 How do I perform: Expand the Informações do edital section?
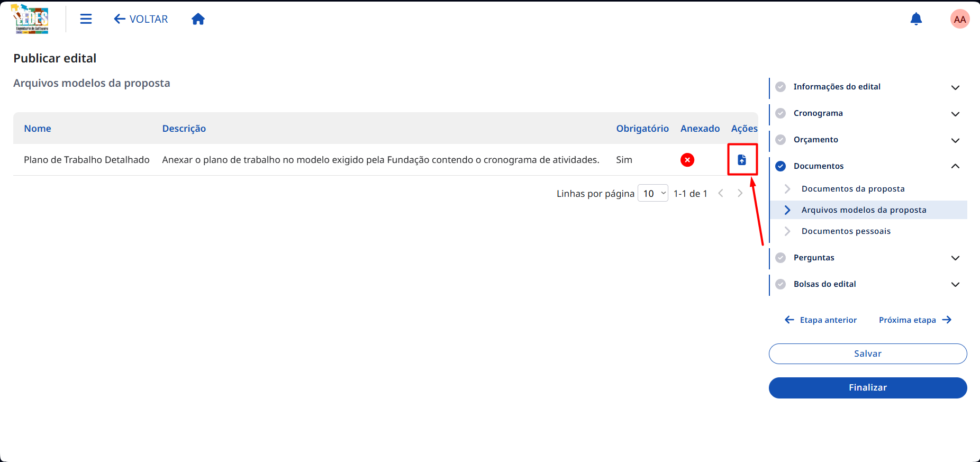pos(955,87)
